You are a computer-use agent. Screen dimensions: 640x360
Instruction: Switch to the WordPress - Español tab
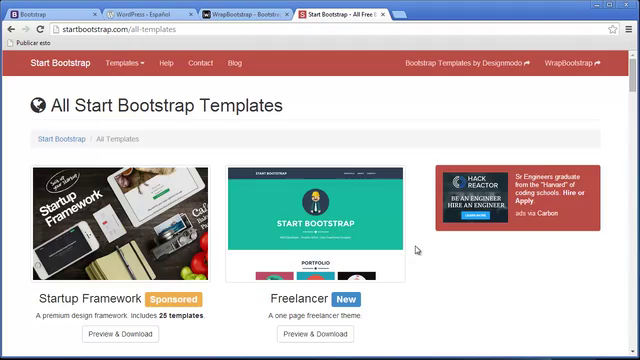click(x=149, y=14)
